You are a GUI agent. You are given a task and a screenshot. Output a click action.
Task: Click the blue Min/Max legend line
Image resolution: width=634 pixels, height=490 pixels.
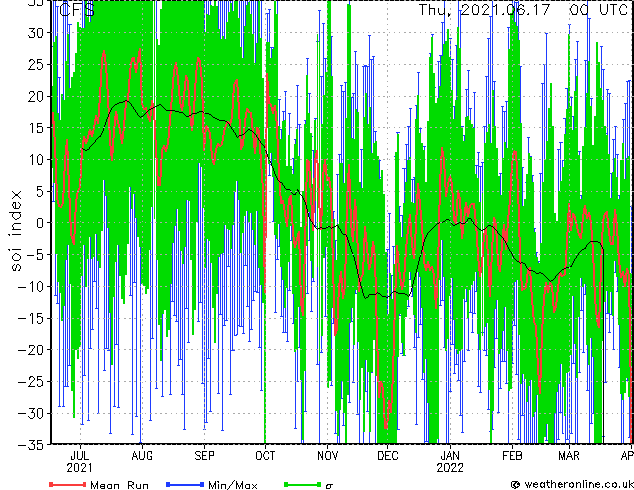click(x=185, y=484)
